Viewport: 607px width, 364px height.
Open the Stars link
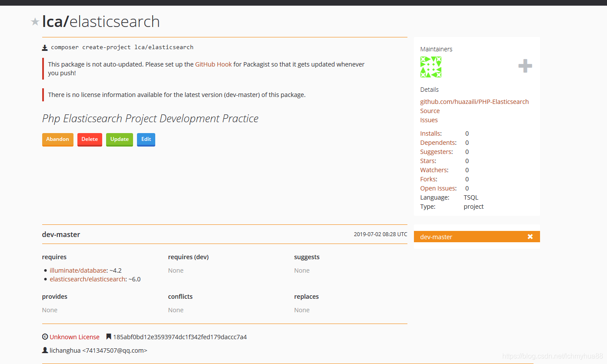tap(427, 161)
